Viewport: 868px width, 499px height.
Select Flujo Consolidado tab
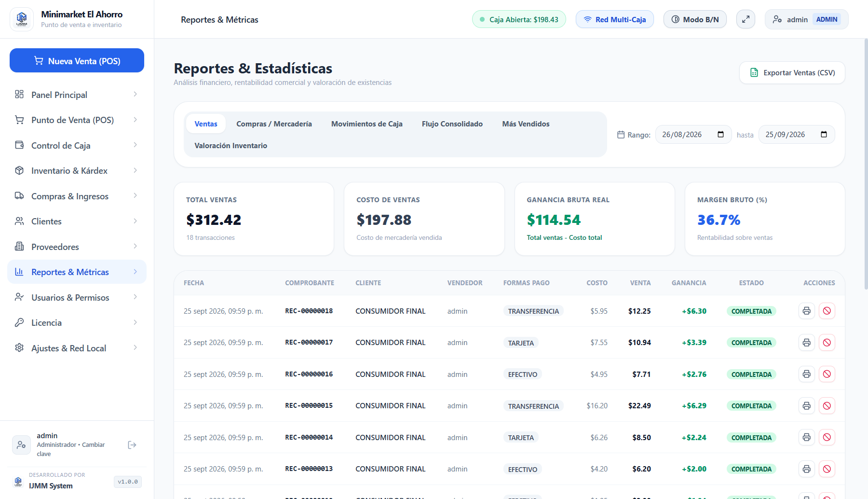[452, 124]
